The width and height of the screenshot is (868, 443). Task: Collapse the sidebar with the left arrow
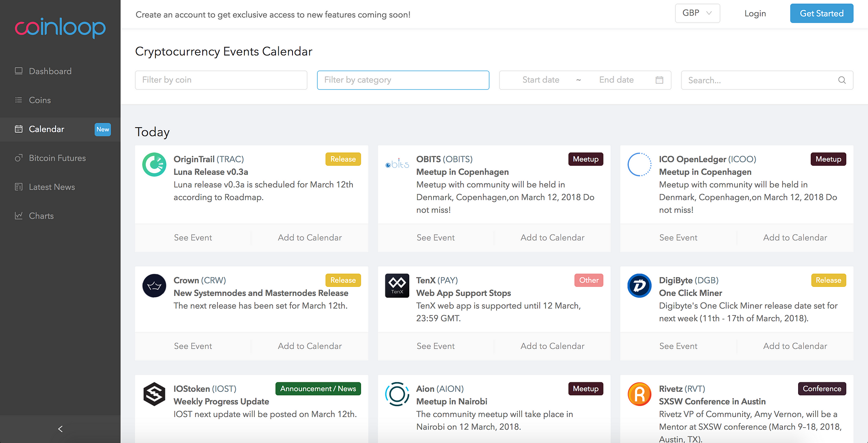tap(60, 429)
